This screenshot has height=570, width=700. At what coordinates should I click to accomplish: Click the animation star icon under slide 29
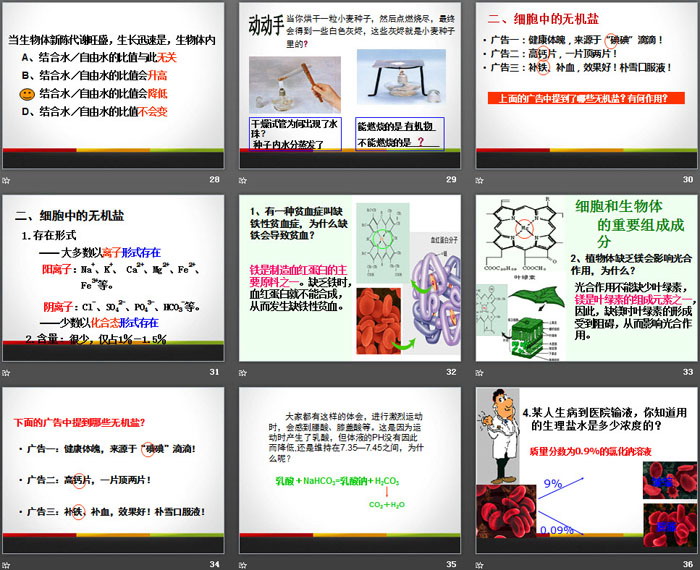[x=244, y=180]
